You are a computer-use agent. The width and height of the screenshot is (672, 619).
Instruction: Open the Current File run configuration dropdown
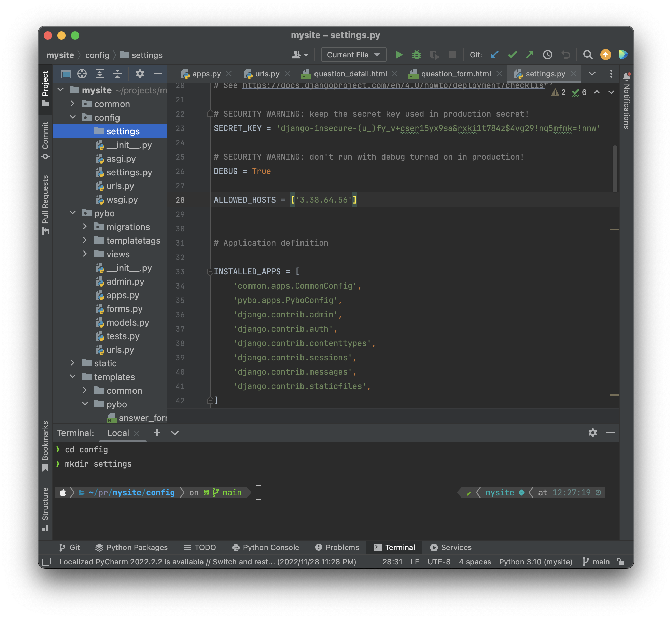pos(353,55)
